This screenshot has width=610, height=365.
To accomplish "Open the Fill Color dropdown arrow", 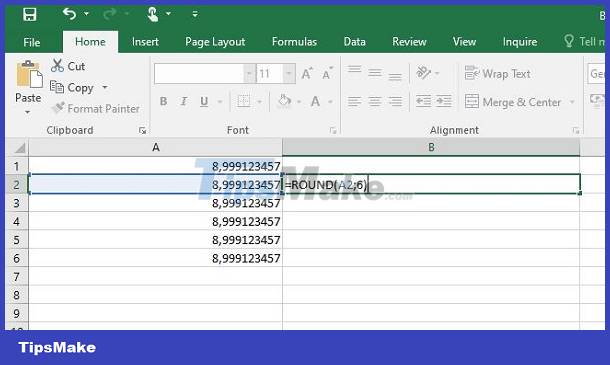I will (299, 102).
